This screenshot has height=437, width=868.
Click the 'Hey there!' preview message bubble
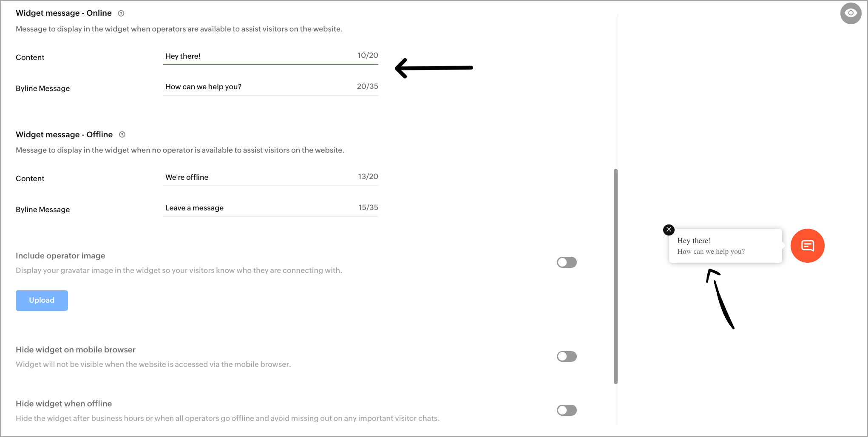(725, 246)
